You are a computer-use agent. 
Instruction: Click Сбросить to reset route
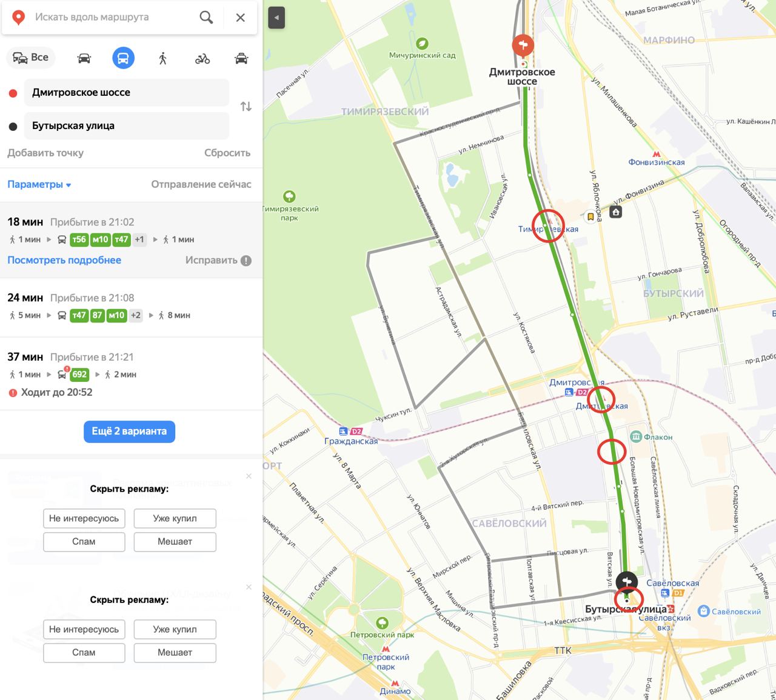227,153
